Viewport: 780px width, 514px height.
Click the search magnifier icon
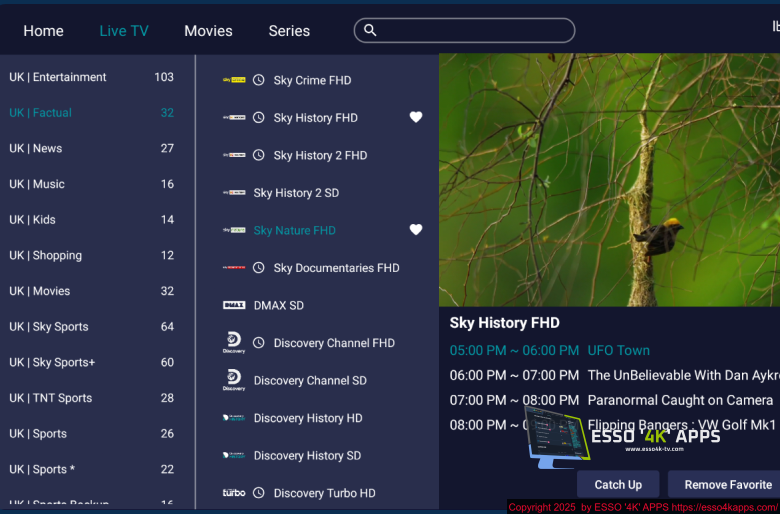[370, 30]
